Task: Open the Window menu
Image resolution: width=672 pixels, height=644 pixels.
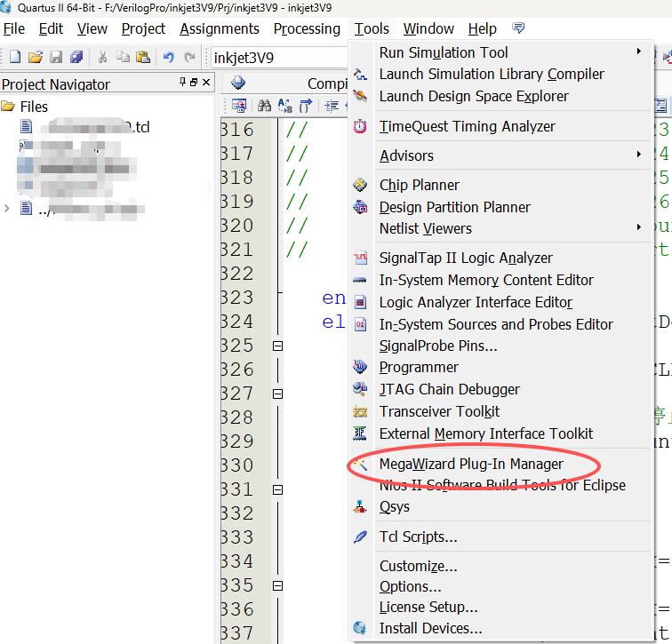Action: (x=428, y=28)
